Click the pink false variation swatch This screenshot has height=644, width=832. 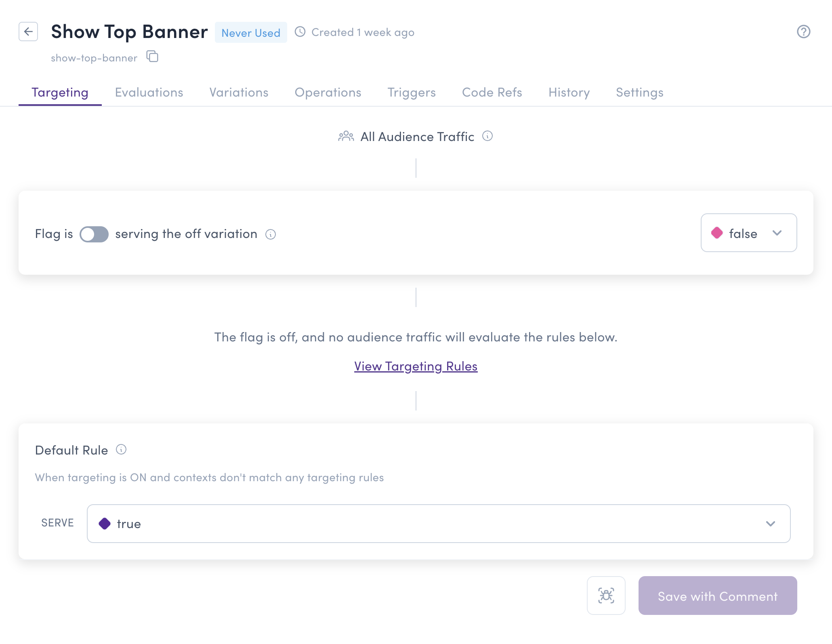(717, 233)
